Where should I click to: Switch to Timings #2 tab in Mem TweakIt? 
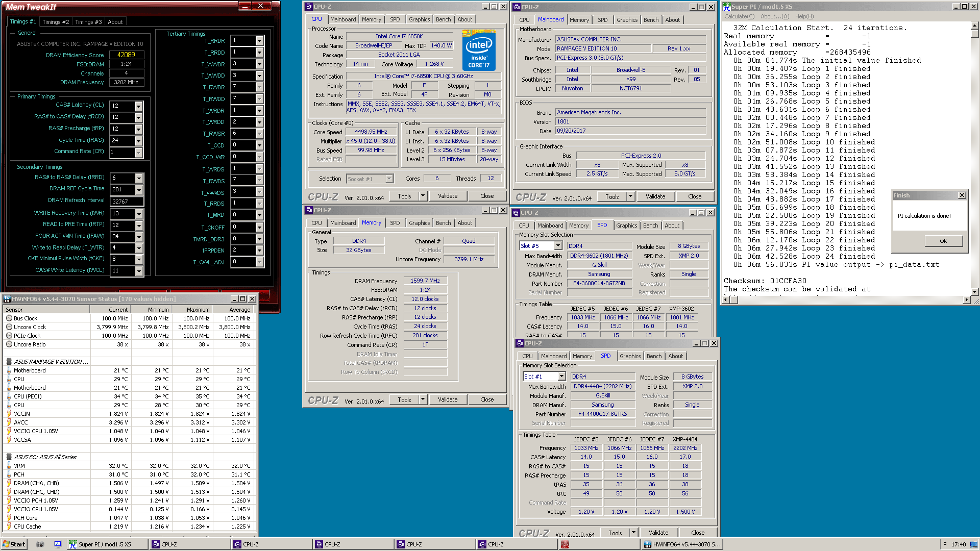pyautogui.click(x=56, y=22)
